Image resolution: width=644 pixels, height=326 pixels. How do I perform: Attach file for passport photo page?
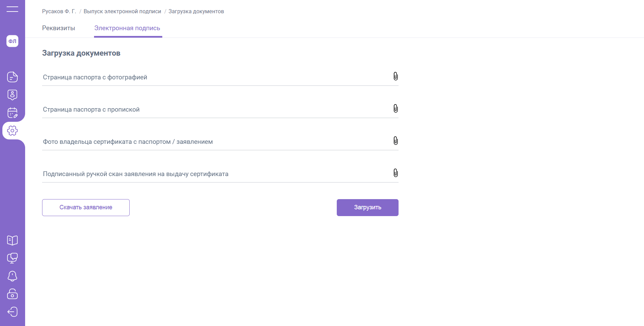tap(395, 76)
